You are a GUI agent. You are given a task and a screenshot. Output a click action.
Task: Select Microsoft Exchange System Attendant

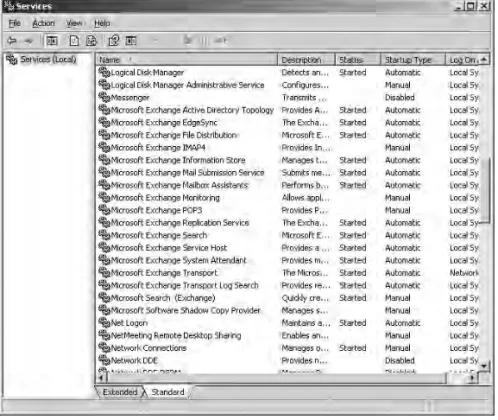[179, 260]
